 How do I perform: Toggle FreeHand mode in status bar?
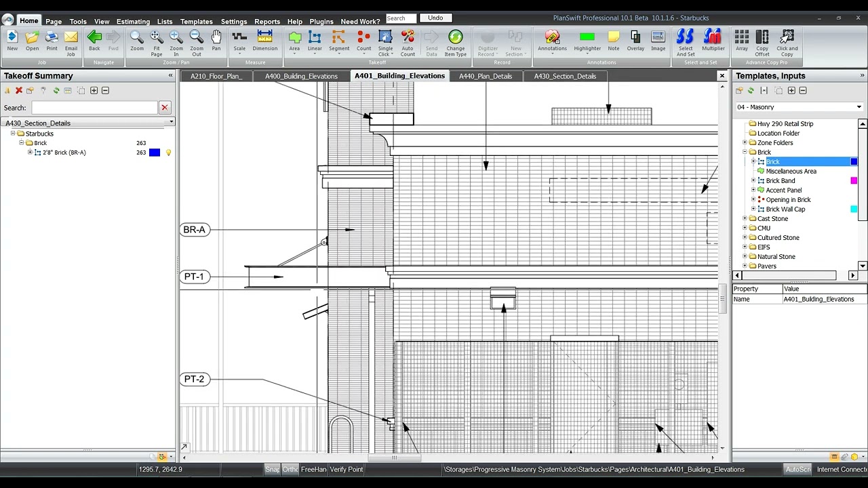[313, 469]
